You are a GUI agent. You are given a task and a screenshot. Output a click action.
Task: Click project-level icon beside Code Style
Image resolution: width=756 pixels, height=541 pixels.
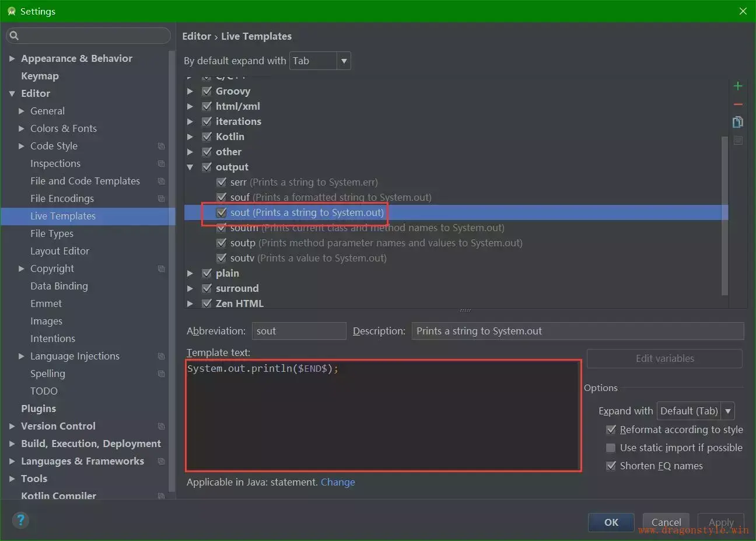pyautogui.click(x=161, y=146)
